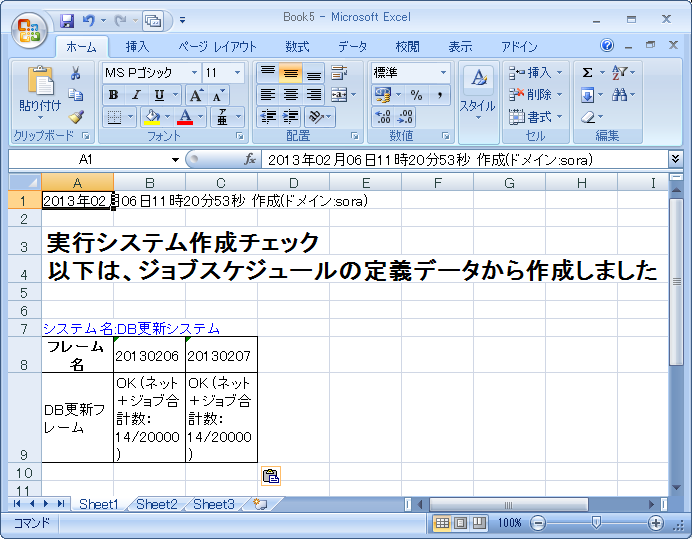
Task: Apply percent style to cells
Action: coord(416,94)
